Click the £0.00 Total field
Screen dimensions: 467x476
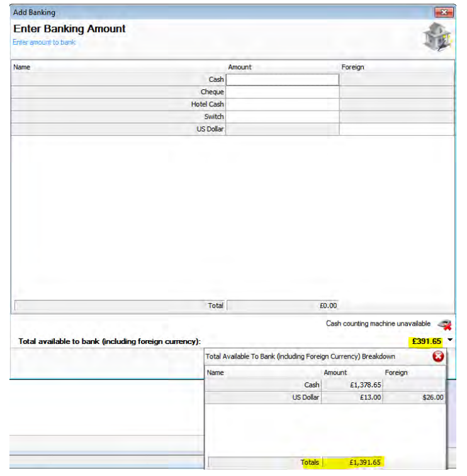point(282,306)
